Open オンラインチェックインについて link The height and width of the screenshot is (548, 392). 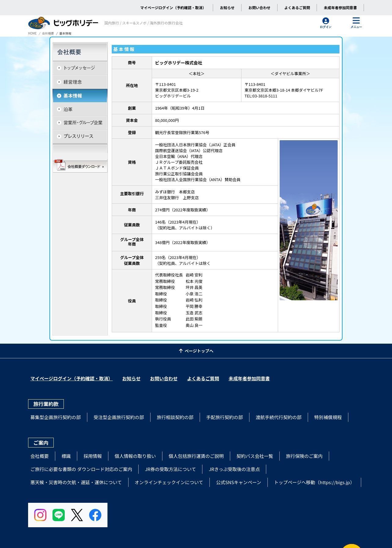[x=169, y=482]
